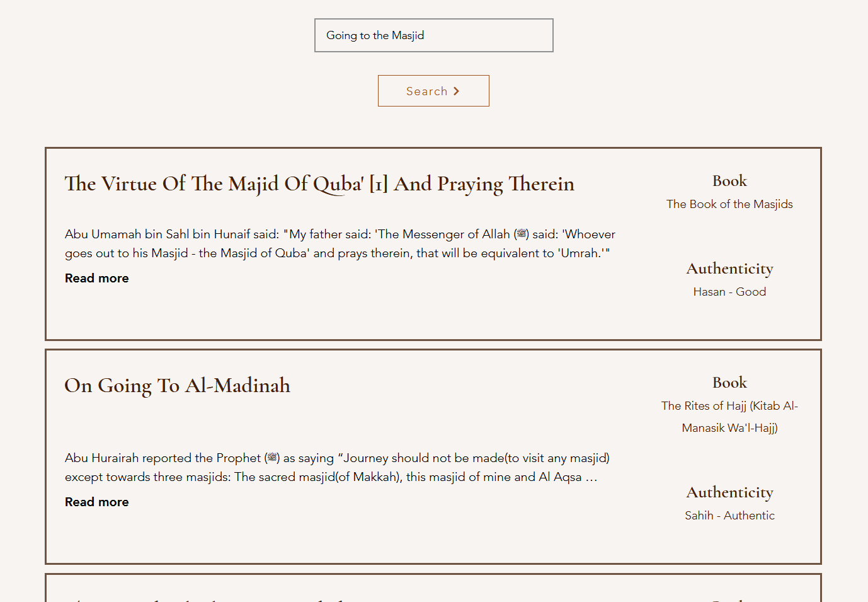Viewport: 868px width, 602px height.
Task: Expand the On Going To Al-Madinah hadith text
Action: pos(96,502)
